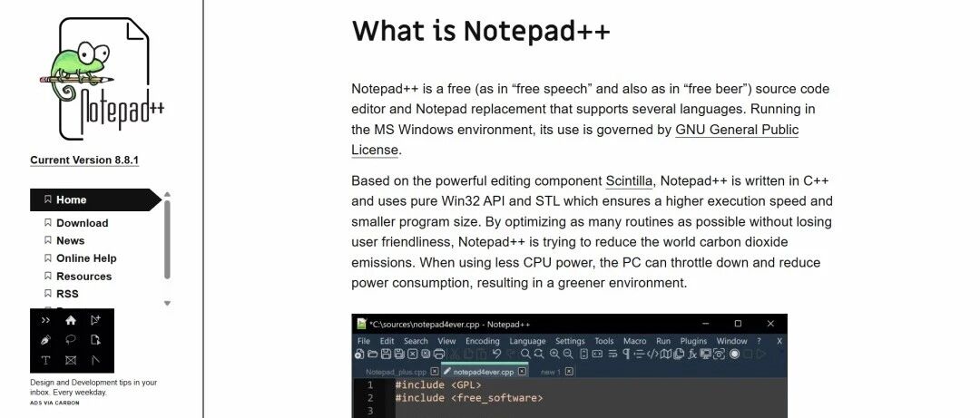Open the Scintilla link
This screenshot has width=980, height=418.
629,181
